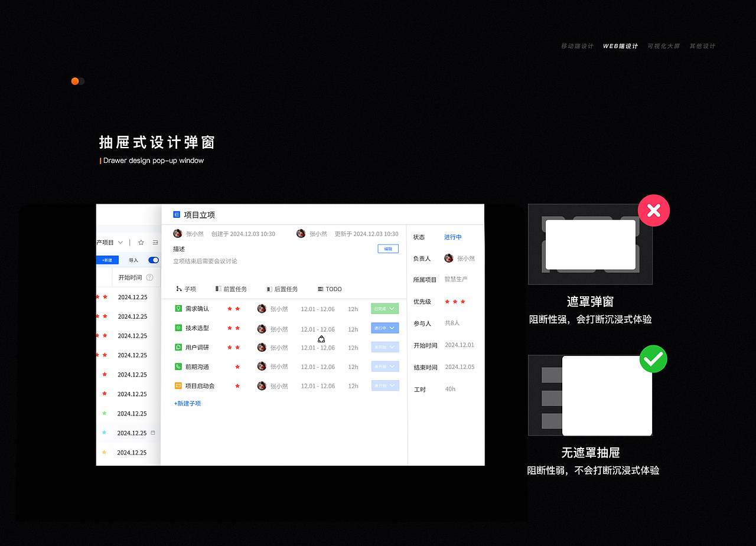Click the 遮罩弹窗 illustration thumbnail
This screenshot has height=546, width=756.
click(x=590, y=244)
